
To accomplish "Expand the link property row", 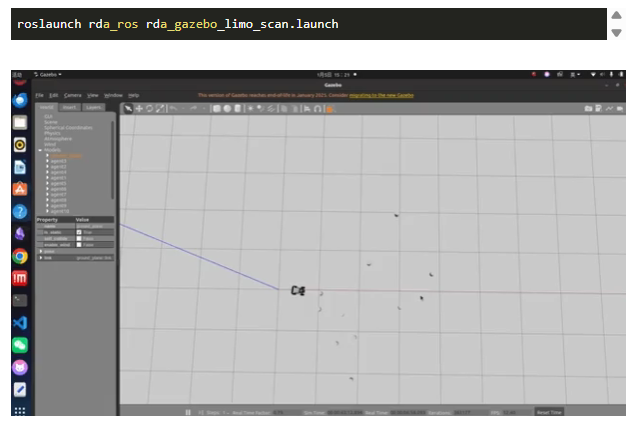I will click(41, 257).
